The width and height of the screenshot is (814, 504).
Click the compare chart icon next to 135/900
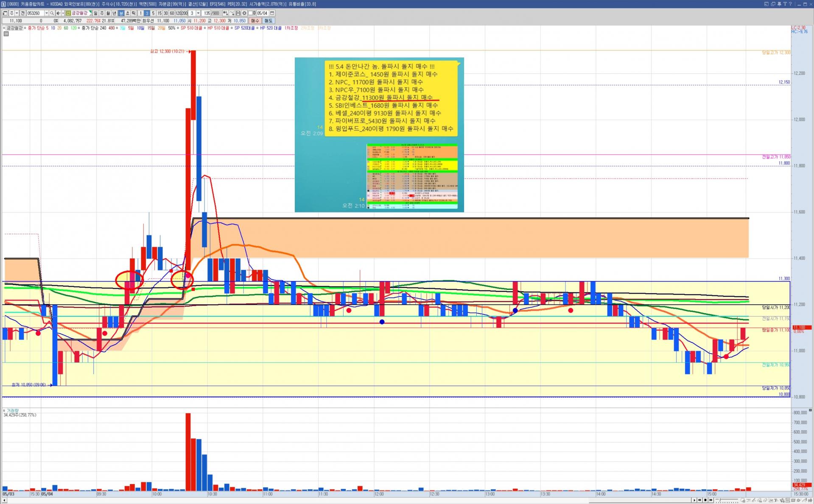coord(225,13)
